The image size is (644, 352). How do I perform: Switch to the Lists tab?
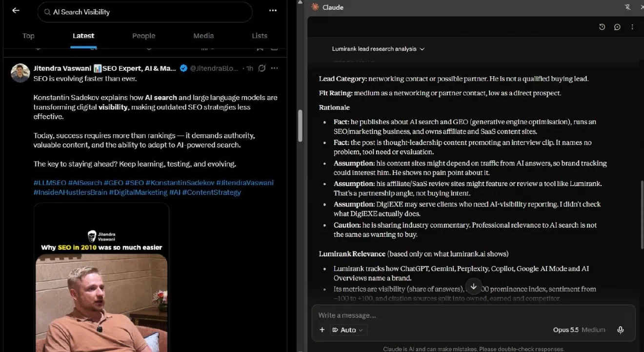pos(260,36)
